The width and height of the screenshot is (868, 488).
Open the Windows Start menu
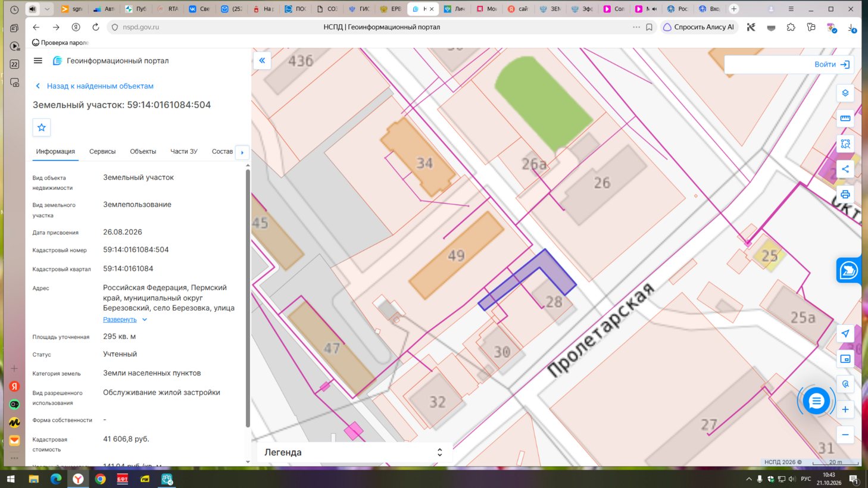[10, 479]
